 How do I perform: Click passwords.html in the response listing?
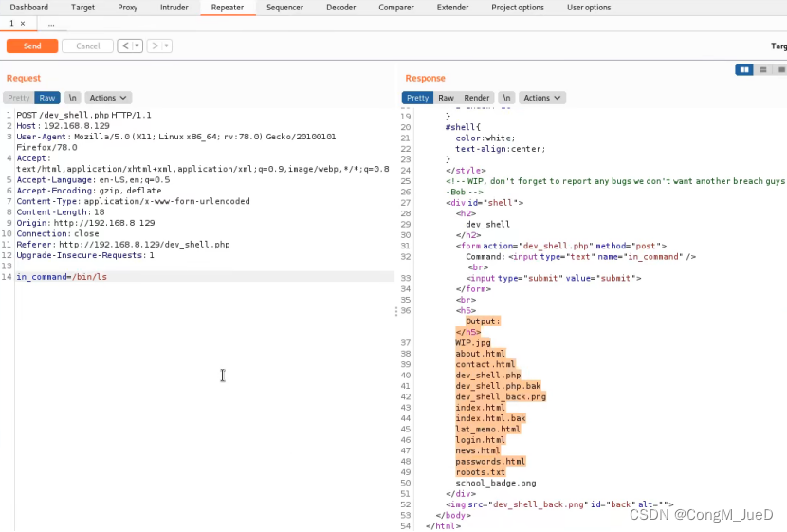click(490, 461)
